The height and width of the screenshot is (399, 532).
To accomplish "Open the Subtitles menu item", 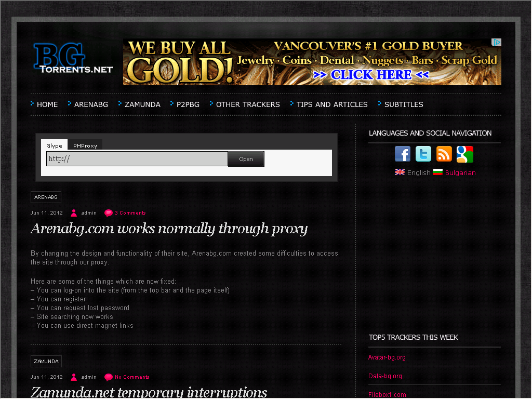I will (x=403, y=104).
